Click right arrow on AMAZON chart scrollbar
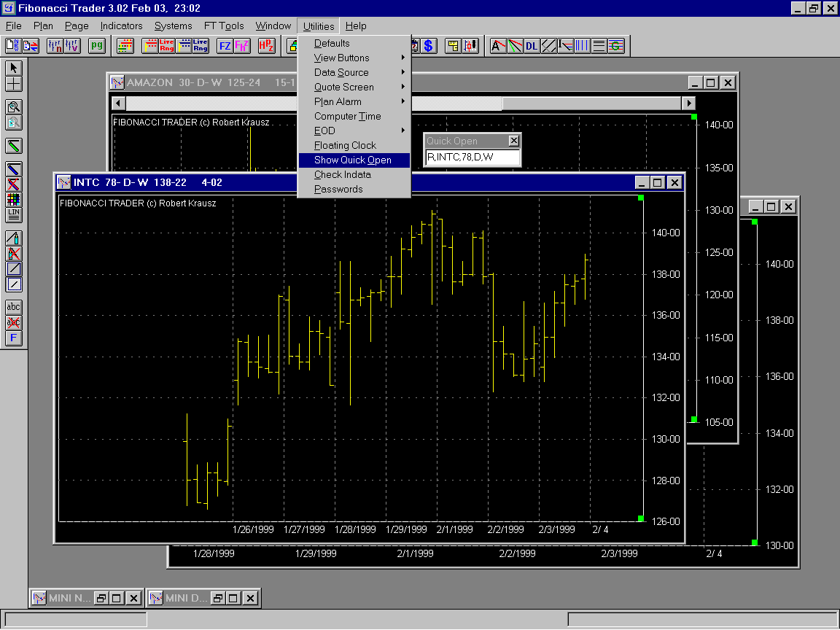The width and height of the screenshot is (840, 630). [x=688, y=104]
